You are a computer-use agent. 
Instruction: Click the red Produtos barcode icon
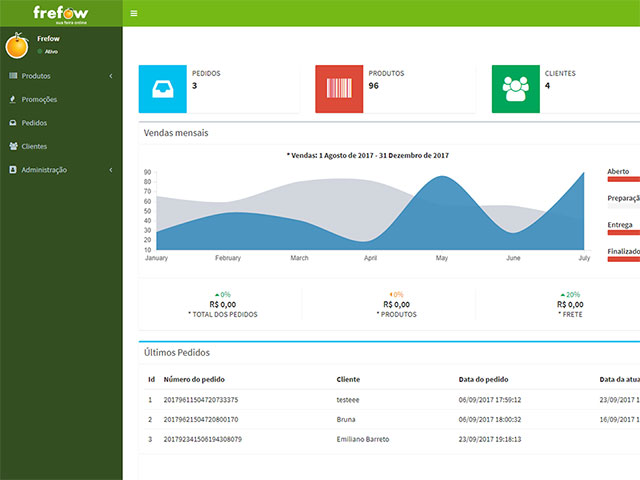[339, 89]
